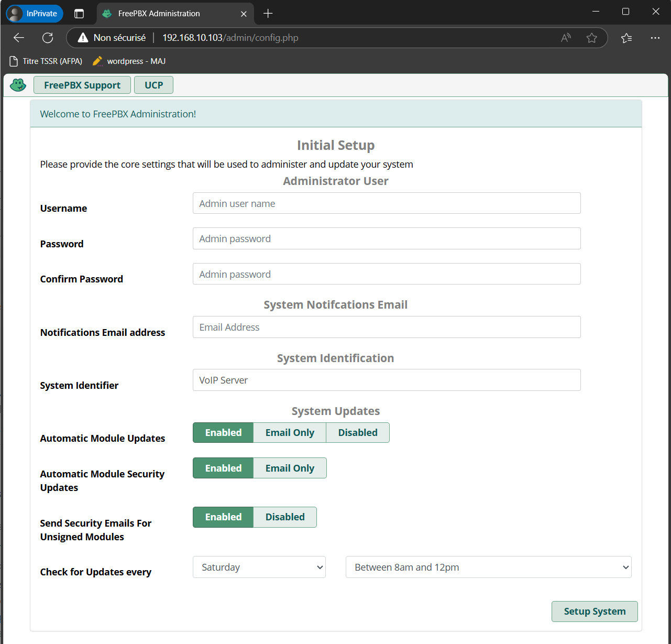The width and height of the screenshot is (671, 644).
Task: Click the Setup System button
Action: pos(595,612)
